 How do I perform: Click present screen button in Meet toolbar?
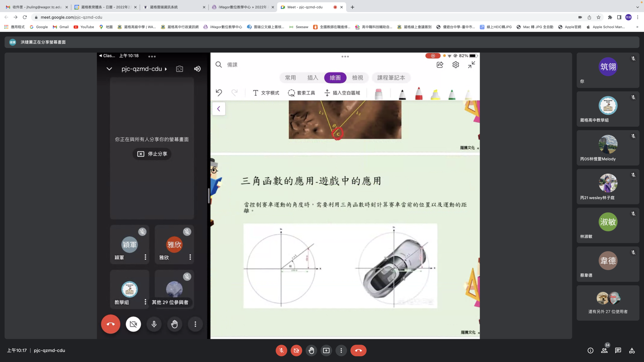(x=326, y=350)
